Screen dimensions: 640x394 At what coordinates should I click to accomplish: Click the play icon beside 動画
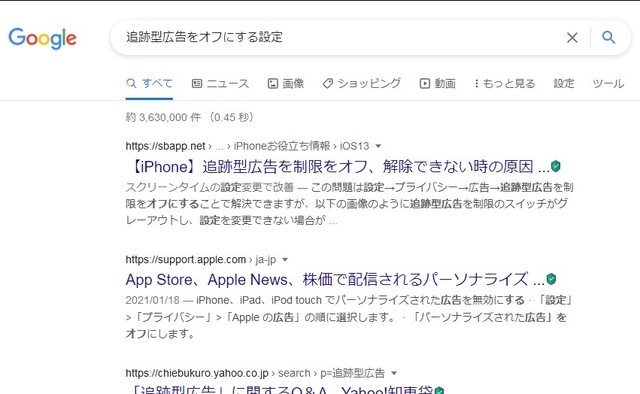tap(424, 84)
